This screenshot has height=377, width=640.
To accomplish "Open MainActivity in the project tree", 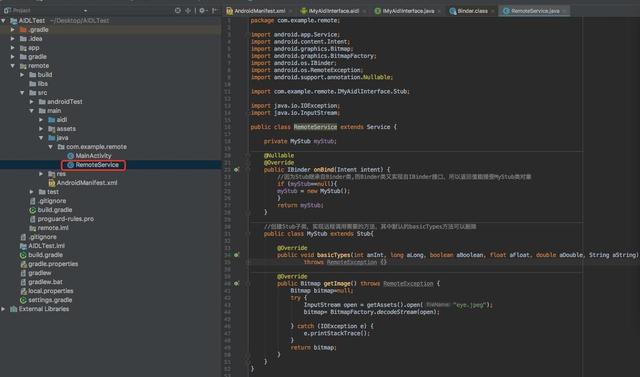I will 89,155.
